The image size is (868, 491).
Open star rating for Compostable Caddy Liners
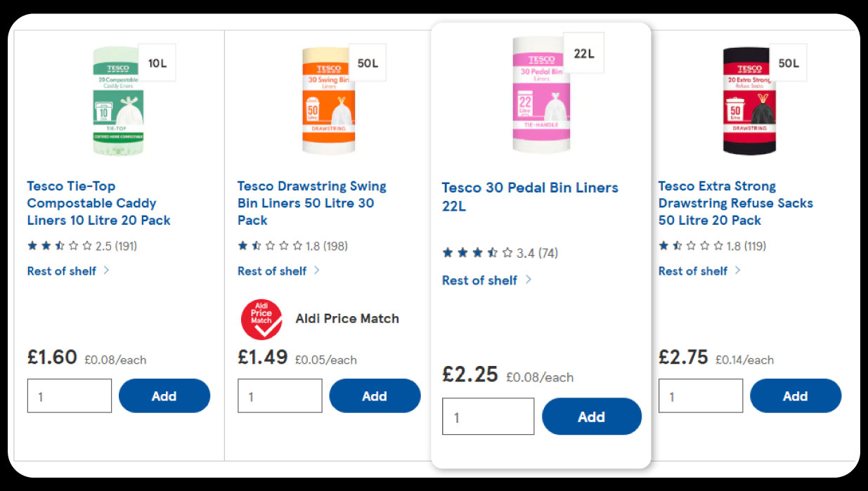(82, 246)
